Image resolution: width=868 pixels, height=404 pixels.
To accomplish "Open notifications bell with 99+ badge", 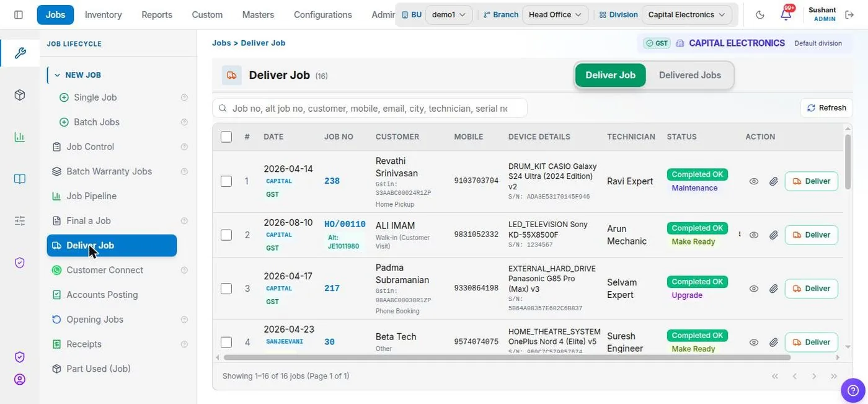I will pos(786,14).
